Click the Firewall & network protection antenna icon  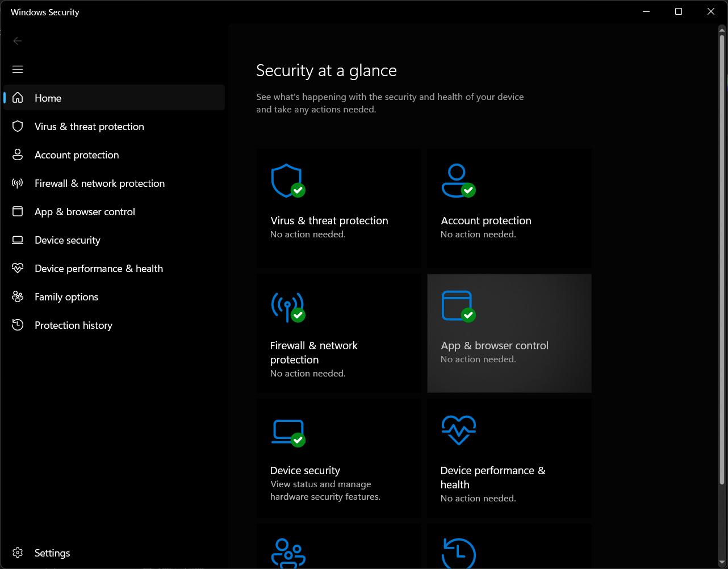[x=18, y=183]
